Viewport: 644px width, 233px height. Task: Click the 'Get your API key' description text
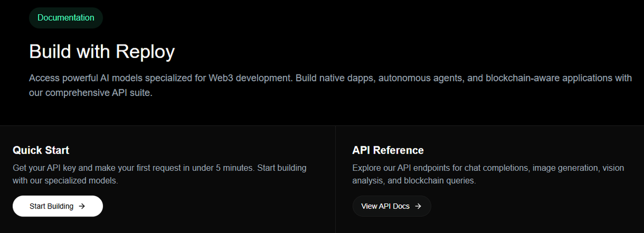[160, 174]
